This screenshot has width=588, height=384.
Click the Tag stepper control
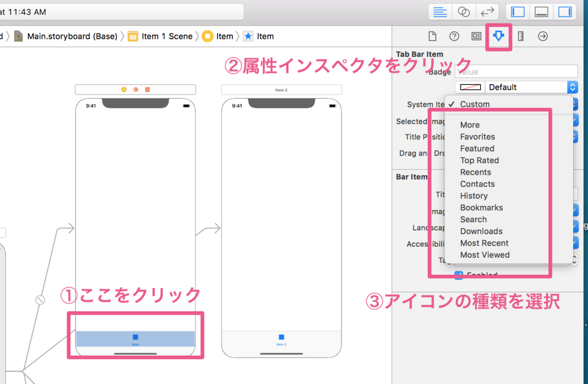pos(574,259)
